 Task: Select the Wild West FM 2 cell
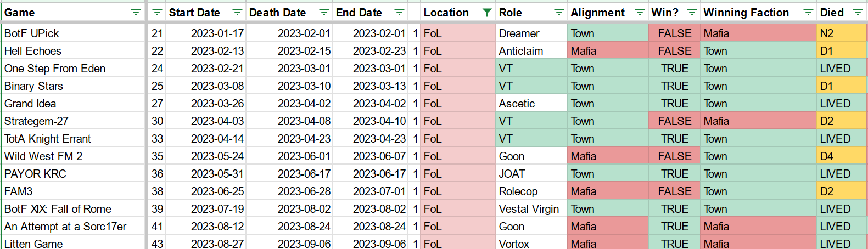73,156
